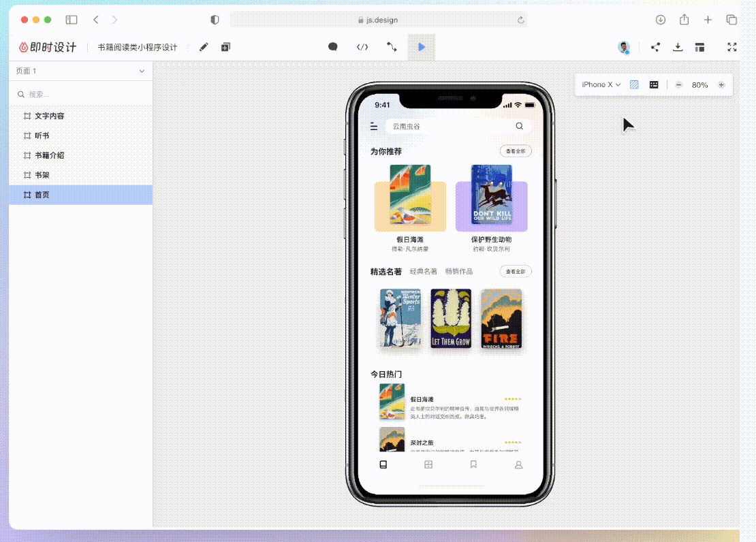Zoom out with minus button
The image size is (756, 542).
tap(678, 85)
